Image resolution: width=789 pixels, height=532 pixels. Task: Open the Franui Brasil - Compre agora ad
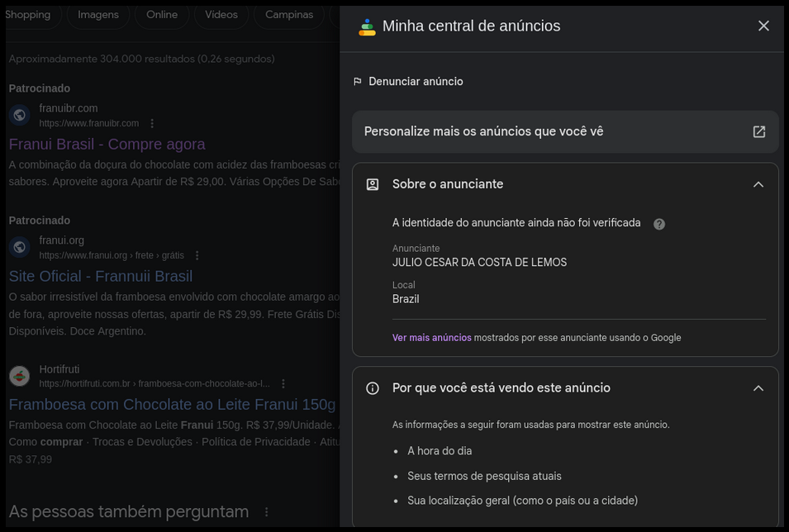(x=107, y=145)
